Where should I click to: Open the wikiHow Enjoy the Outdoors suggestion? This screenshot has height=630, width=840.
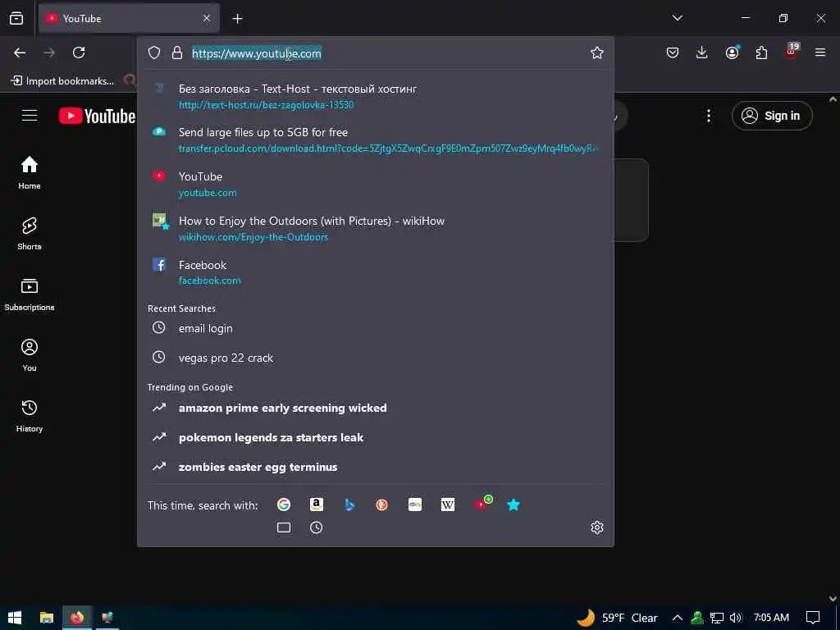[375, 229]
